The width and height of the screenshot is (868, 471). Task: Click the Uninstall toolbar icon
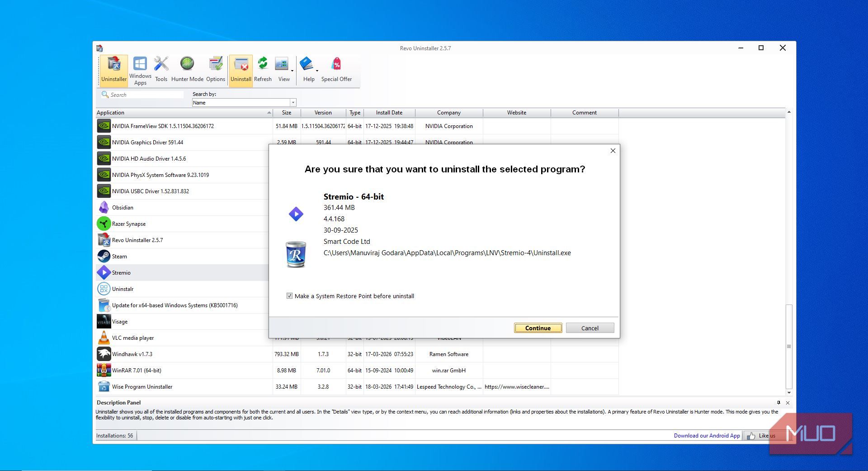pyautogui.click(x=241, y=70)
